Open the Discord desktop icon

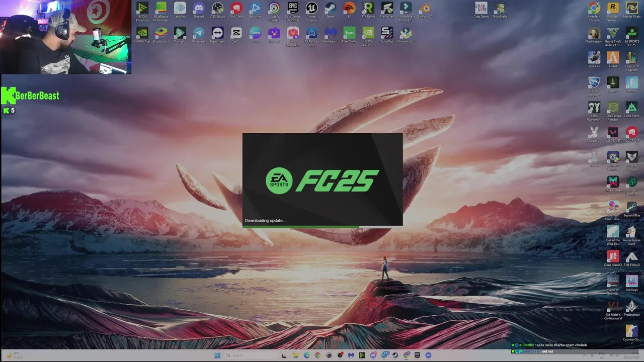coord(199,11)
